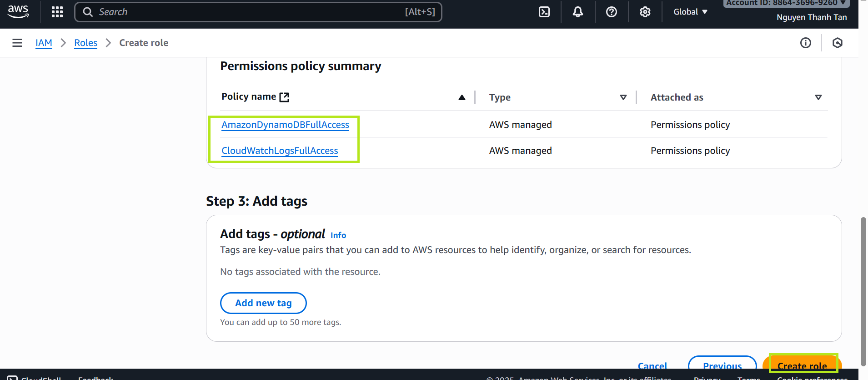This screenshot has height=380, width=868.
Task: Click the AWS logo home icon
Action: (x=18, y=12)
